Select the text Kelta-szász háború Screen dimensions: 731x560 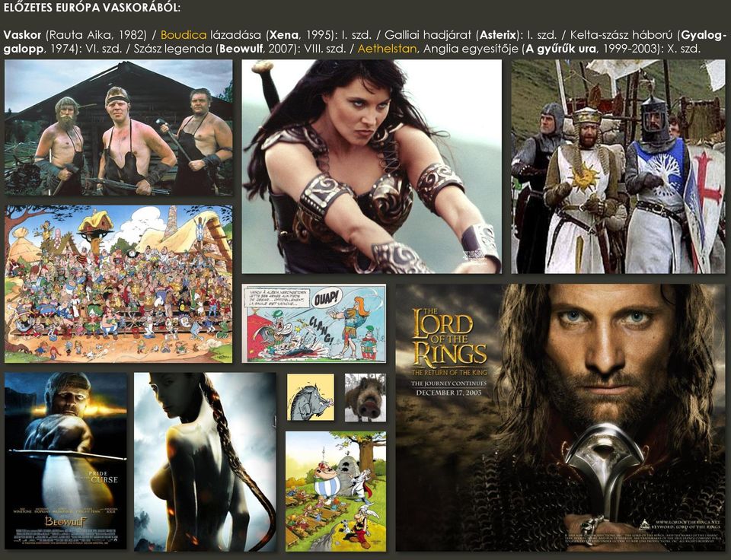point(621,35)
